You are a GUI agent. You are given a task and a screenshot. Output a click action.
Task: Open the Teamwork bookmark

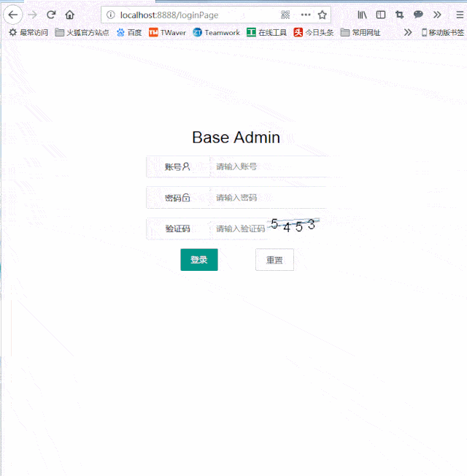click(x=217, y=32)
